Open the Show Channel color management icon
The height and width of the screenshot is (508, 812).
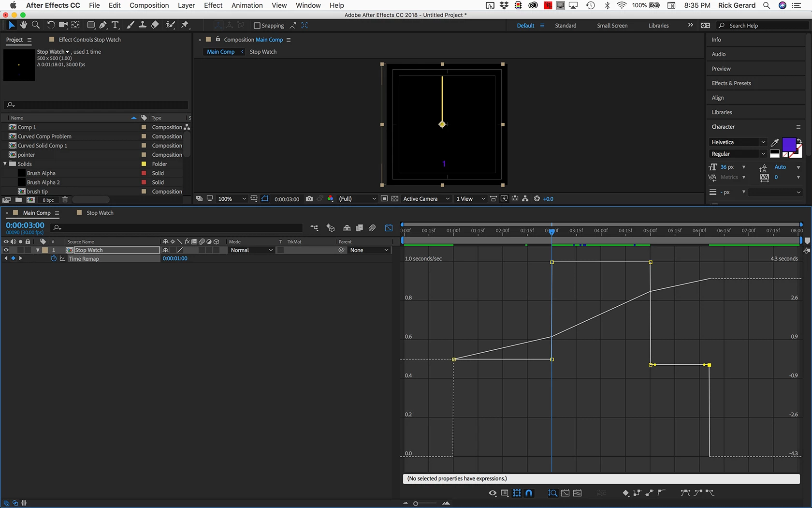pyautogui.click(x=331, y=199)
